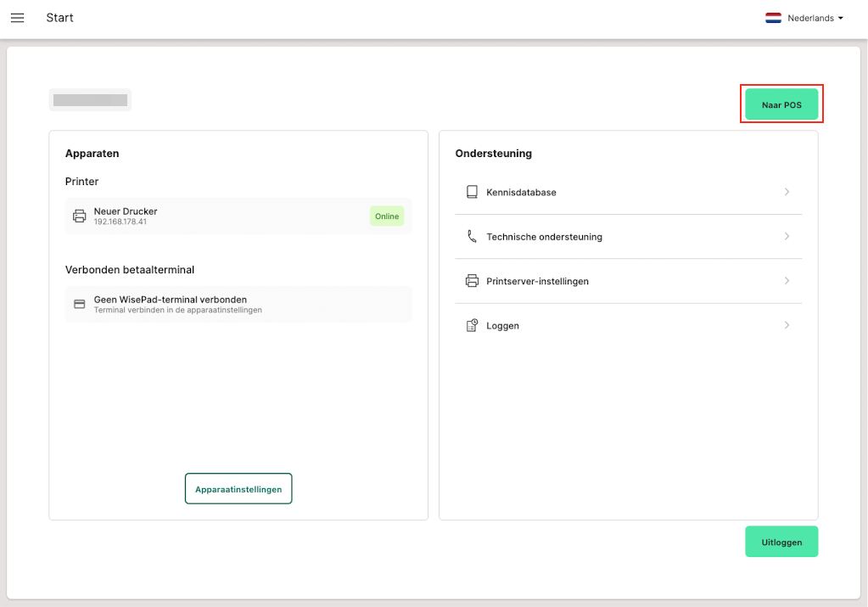Open the hamburger navigation menu
868x607 pixels.
pos(17,18)
